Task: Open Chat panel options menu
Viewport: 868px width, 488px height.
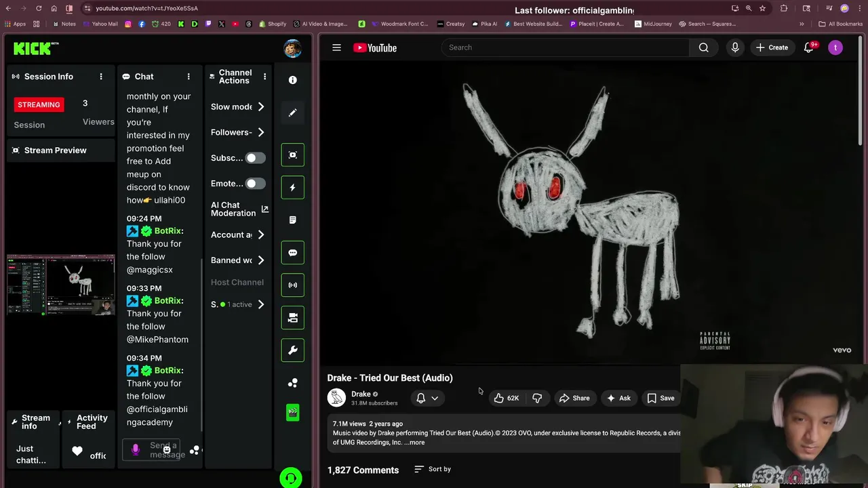Action: click(x=189, y=77)
